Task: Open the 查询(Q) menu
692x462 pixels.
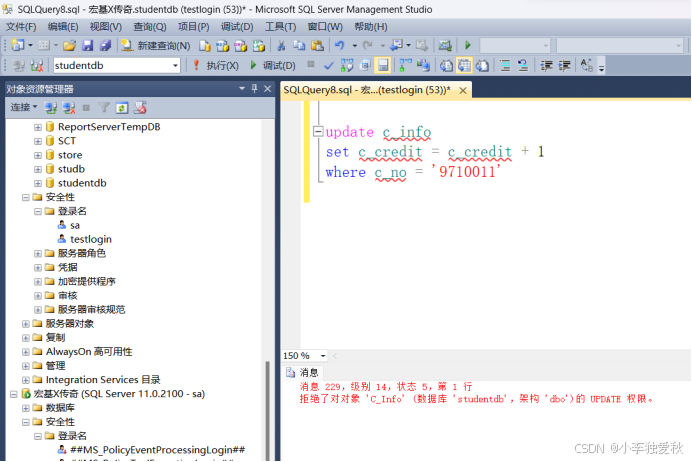Action: coord(150,27)
